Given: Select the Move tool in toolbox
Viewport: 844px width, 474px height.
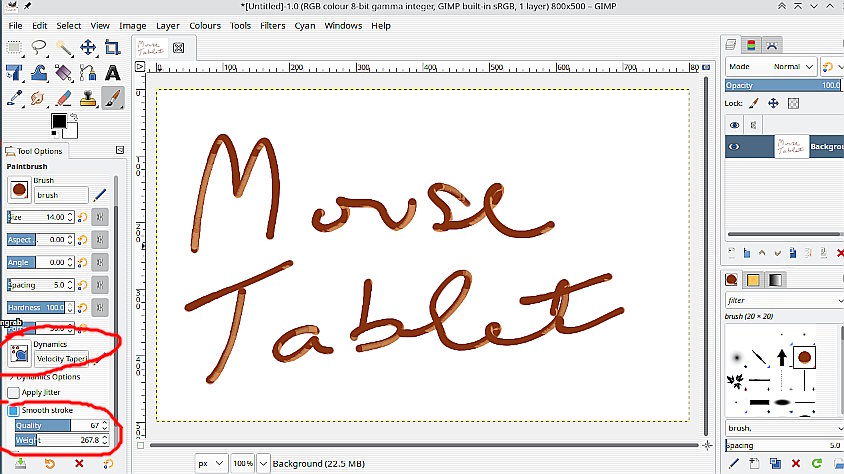Looking at the screenshot, I should pyautogui.click(x=88, y=47).
